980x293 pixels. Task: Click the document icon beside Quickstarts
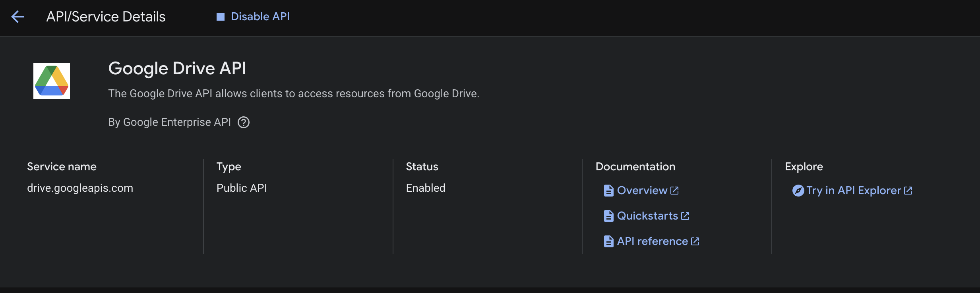coord(608,216)
